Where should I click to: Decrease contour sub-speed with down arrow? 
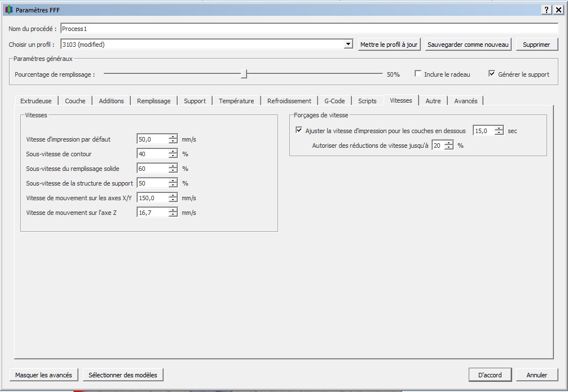(173, 156)
